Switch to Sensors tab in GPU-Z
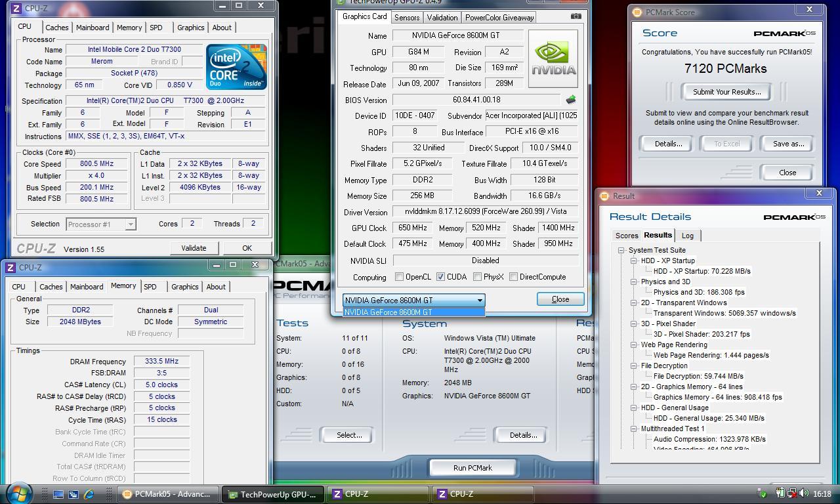 [x=407, y=18]
